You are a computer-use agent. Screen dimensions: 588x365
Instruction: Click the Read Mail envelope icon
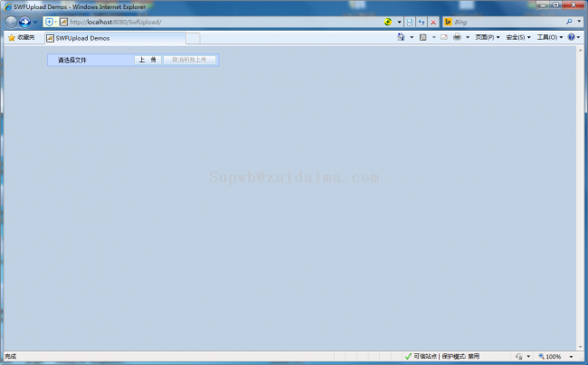click(443, 38)
